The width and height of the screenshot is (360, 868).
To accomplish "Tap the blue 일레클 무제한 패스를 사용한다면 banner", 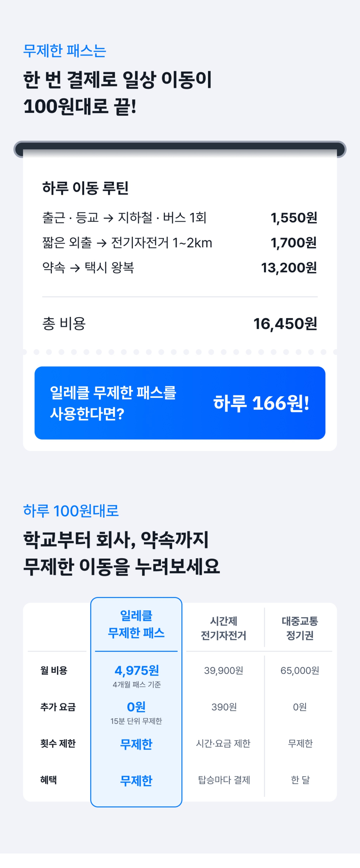I will click(x=180, y=403).
